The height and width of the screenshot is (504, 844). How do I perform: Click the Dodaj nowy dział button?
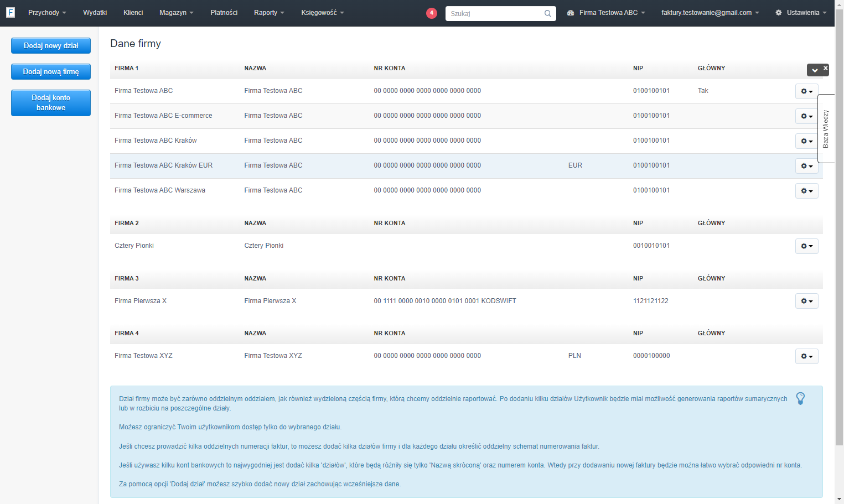click(x=51, y=46)
